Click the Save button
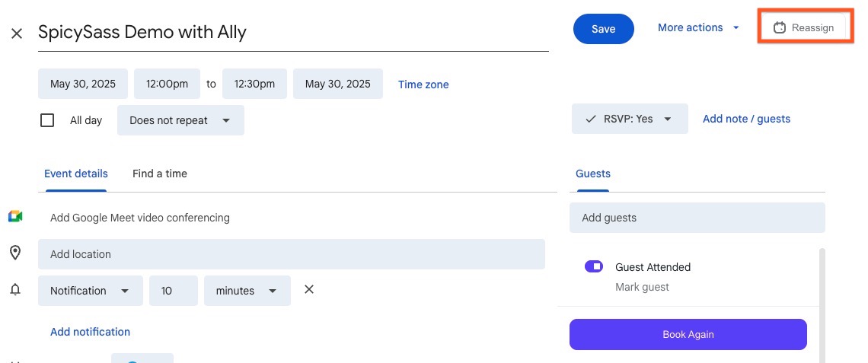The width and height of the screenshot is (868, 363). click(603, 29)
